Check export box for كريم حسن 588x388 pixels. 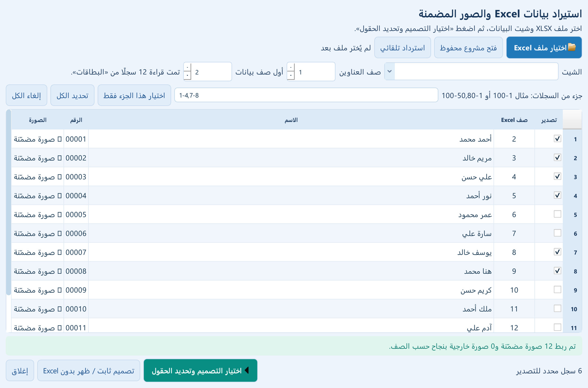557,290
